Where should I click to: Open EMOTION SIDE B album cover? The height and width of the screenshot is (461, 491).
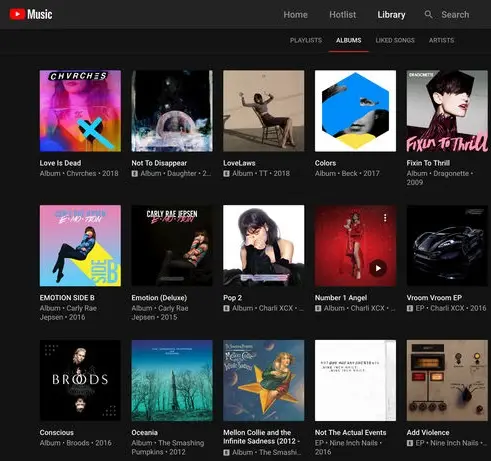[80, 246]
